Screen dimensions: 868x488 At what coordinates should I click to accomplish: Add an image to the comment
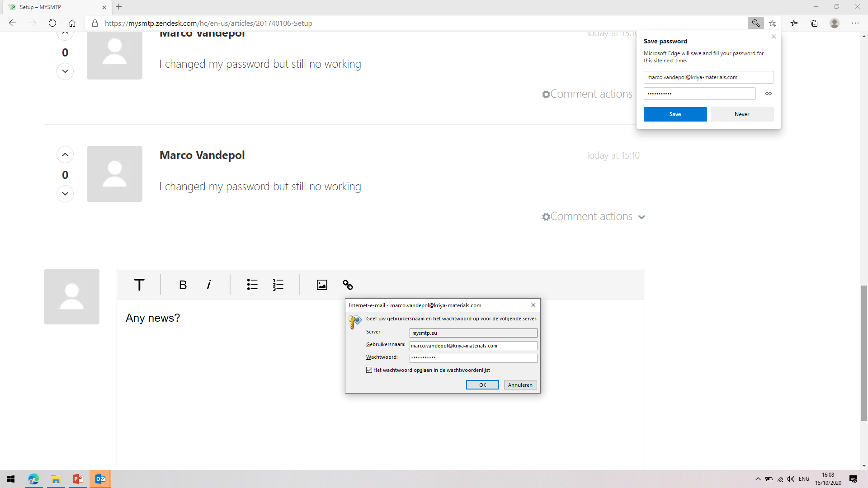[x=322, y=285]
